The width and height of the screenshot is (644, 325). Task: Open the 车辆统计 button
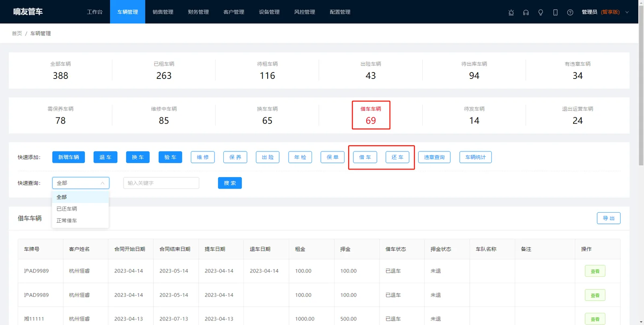[x=475, y=157]
